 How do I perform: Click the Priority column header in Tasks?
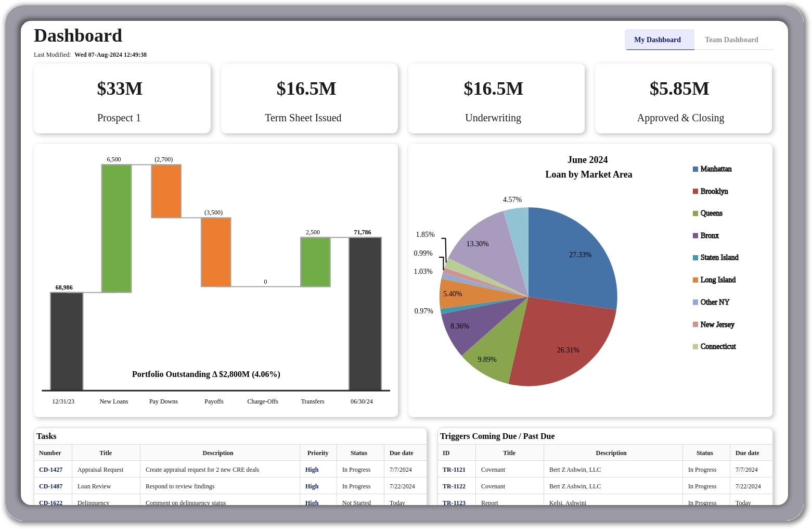click(x=318, y=453)
